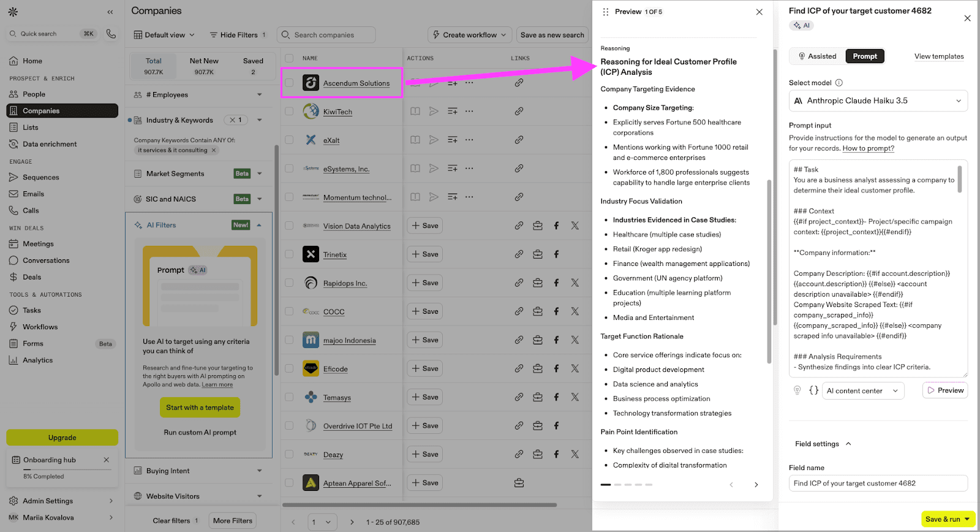
Task: Open the View templates link
Action: 938,56
